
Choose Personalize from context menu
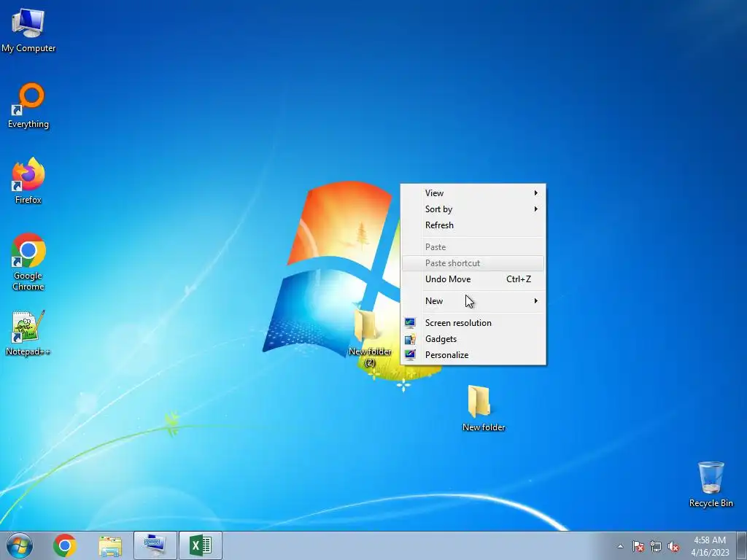[x=473, y=355]
